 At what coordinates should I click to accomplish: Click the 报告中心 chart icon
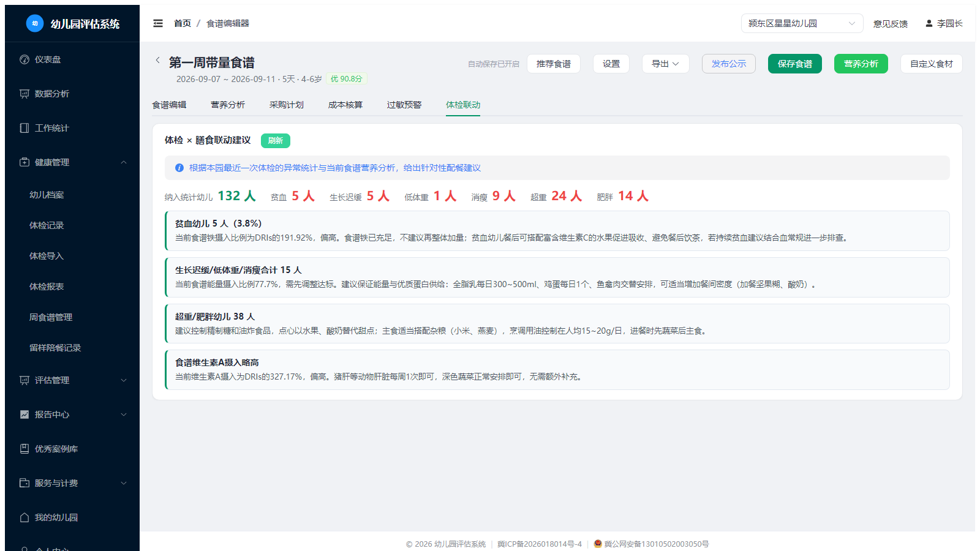[x=24, y=414]
